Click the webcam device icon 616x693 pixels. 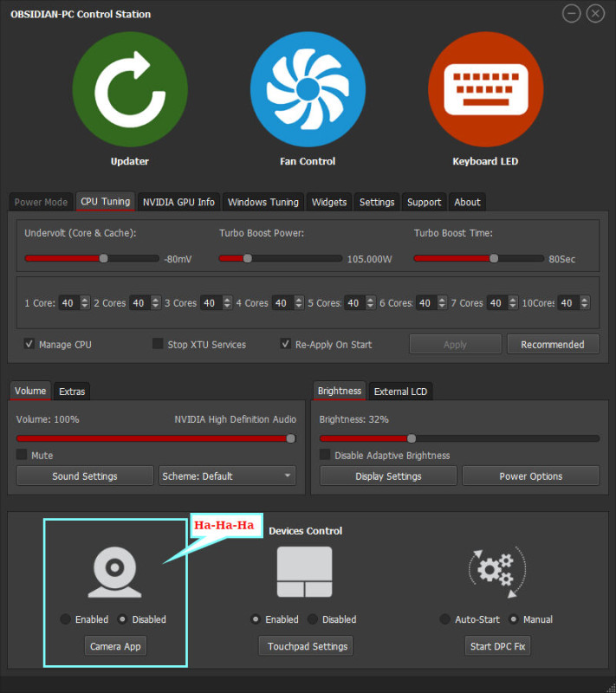pos(115,573)
